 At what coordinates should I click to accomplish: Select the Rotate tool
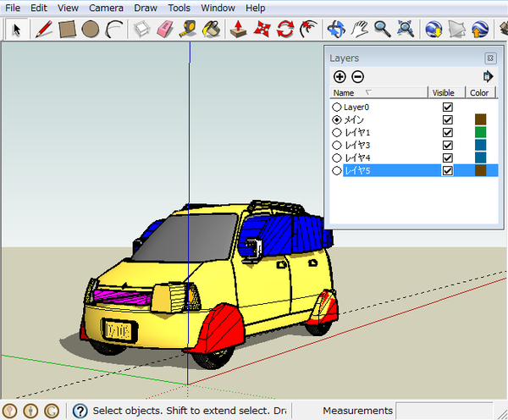click(285, 29)
